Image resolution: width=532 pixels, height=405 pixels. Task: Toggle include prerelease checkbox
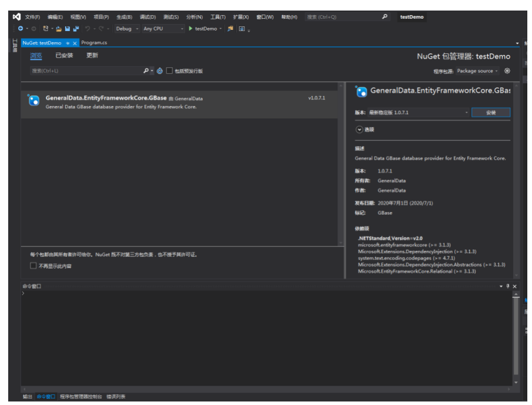(x=169, y=70)
